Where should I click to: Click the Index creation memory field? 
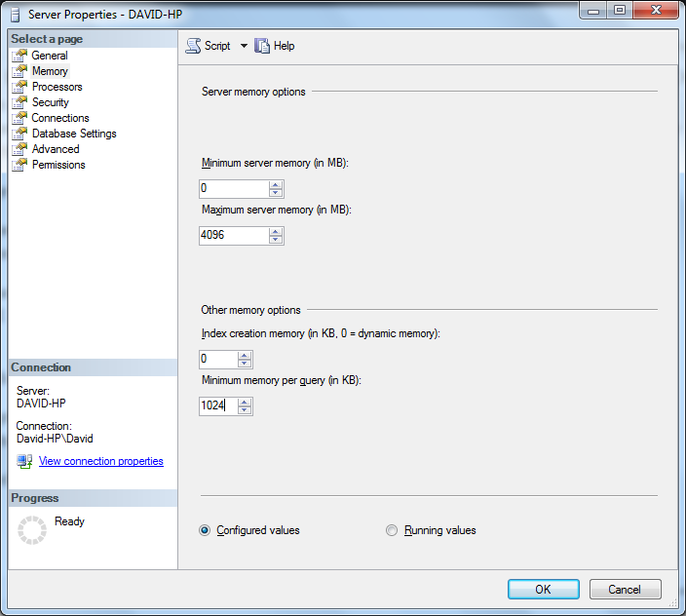pos(217,359)
